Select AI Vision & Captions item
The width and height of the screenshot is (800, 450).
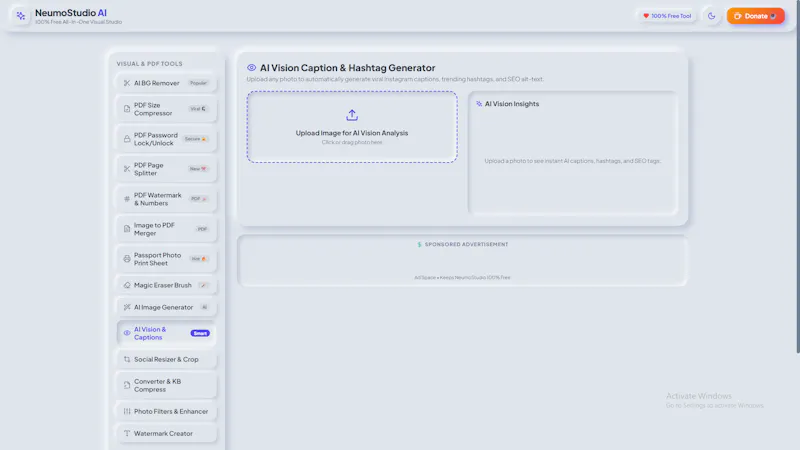pyautogui.click(x=166, y=333)
